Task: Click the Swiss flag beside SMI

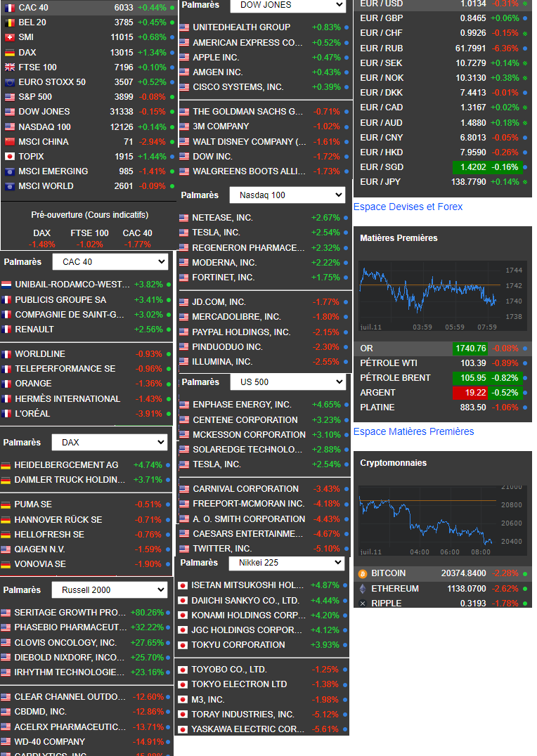Action: click(x=10, y=38)
